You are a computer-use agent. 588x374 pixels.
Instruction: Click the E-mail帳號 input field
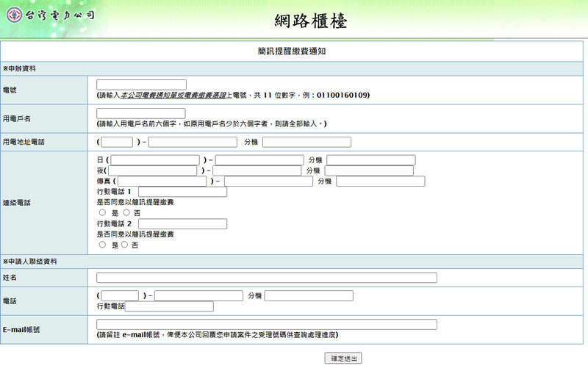point(267,324)
